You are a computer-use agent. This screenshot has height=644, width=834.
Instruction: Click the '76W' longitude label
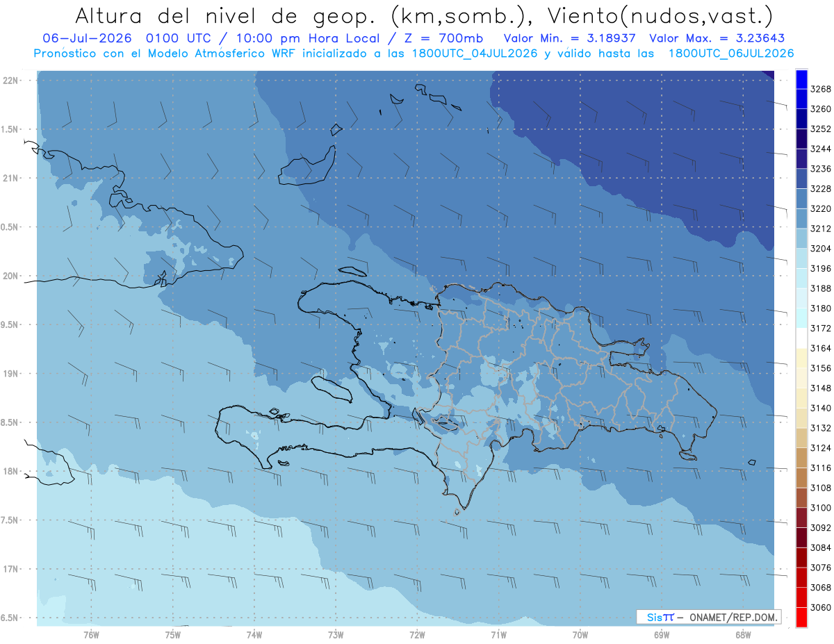[91, 635]
